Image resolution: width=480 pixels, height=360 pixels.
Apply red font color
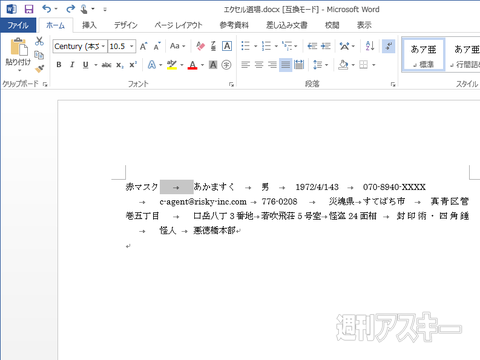193,65
